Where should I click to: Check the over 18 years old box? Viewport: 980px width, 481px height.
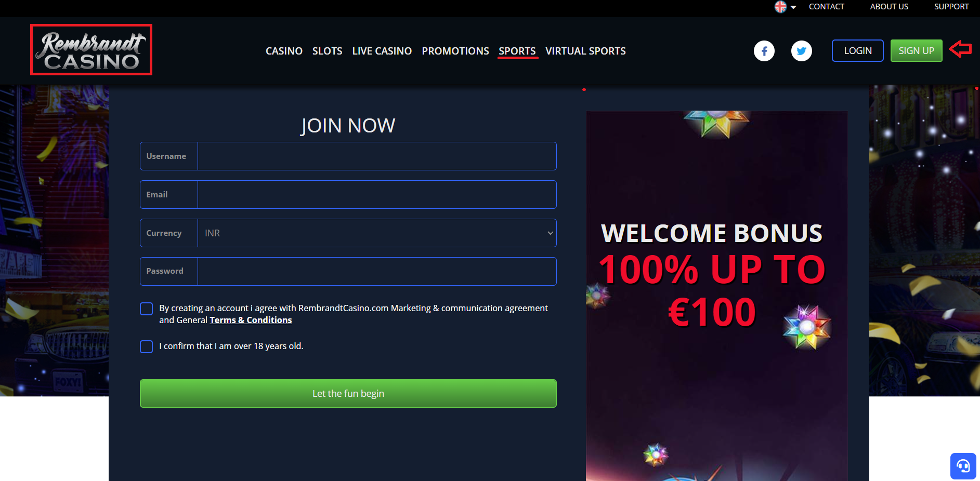pyautogui.click(x=147, y=346)
